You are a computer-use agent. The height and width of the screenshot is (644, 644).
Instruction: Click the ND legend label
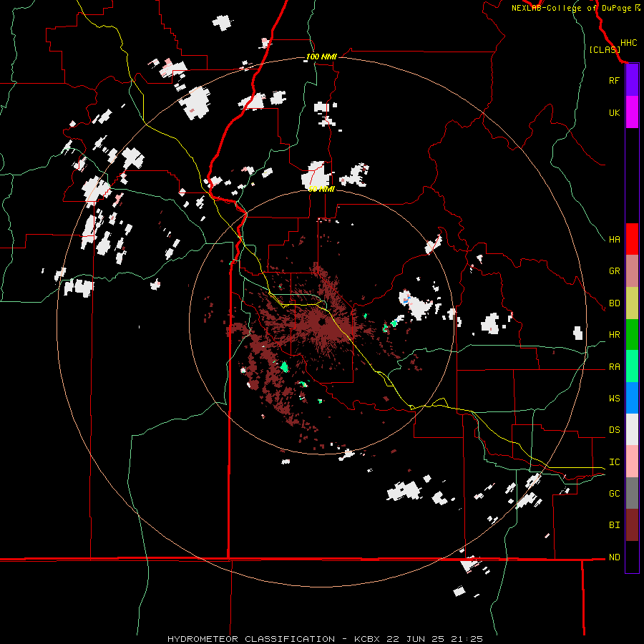614,557
